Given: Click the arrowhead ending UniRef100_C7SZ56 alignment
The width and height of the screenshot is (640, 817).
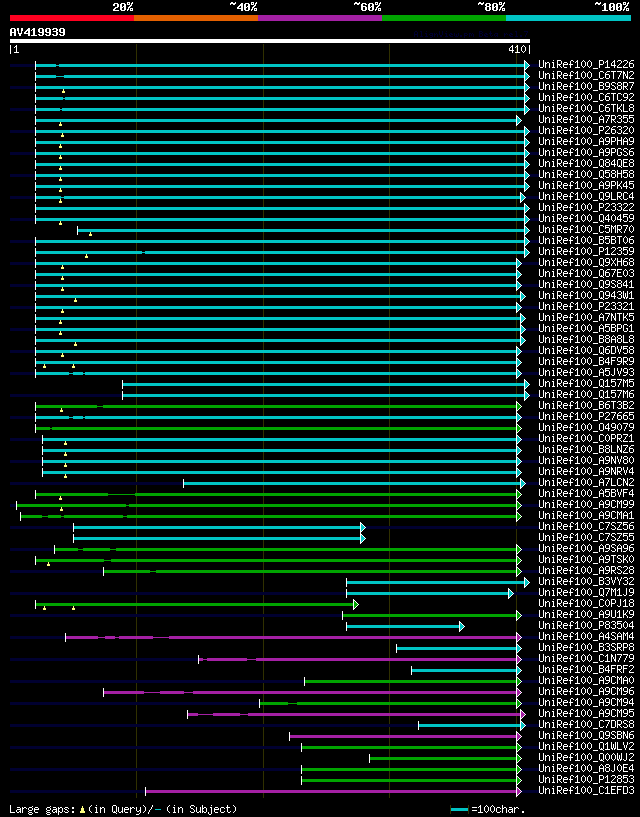Looking at the screenshot, I should click(x=363, y=527).
